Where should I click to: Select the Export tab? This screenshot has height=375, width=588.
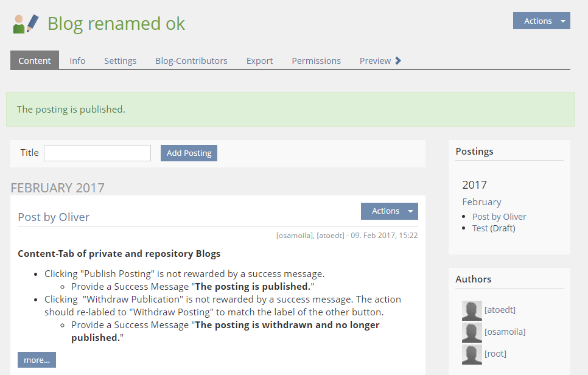(x=259, y=61)
